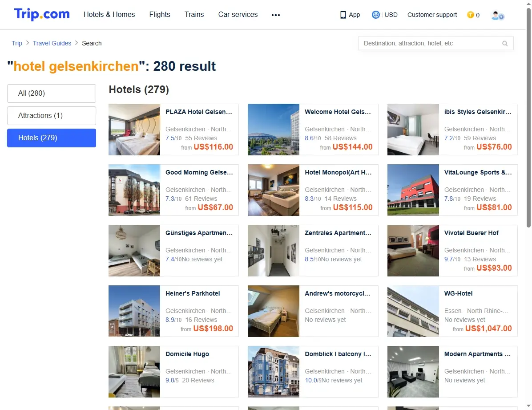Viewport: 532px width, 410px height.
Task: Click Zentrales Apartment... title
Action: tap(338, 233)
